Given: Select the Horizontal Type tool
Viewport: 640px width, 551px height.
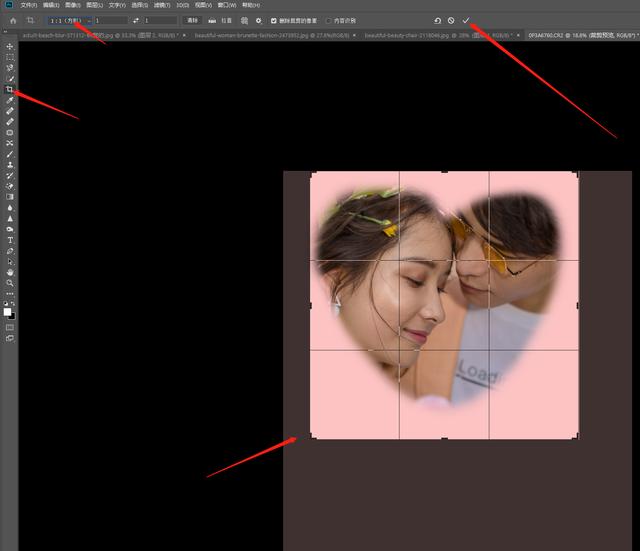Looking at the screenshot, I should [x=10, y=240].
